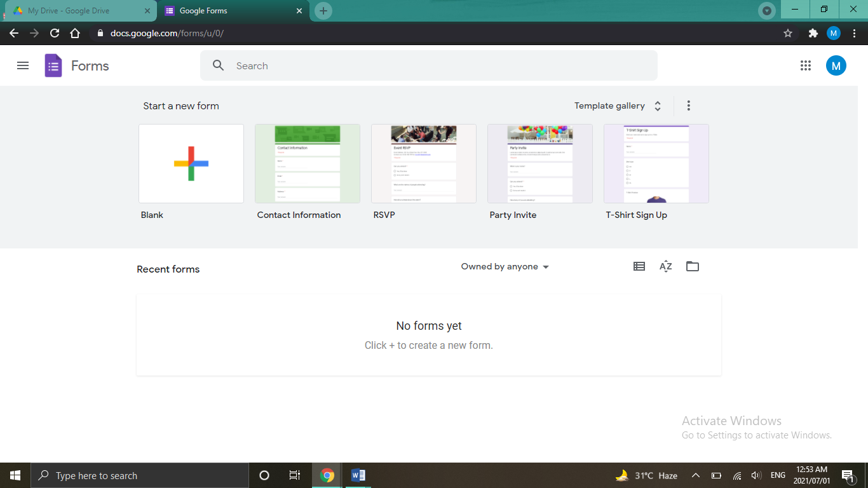Open Word from the taskbar
The height and width of the screenshot is (488, 868).
pyautogui.click(x=358, y=475)
